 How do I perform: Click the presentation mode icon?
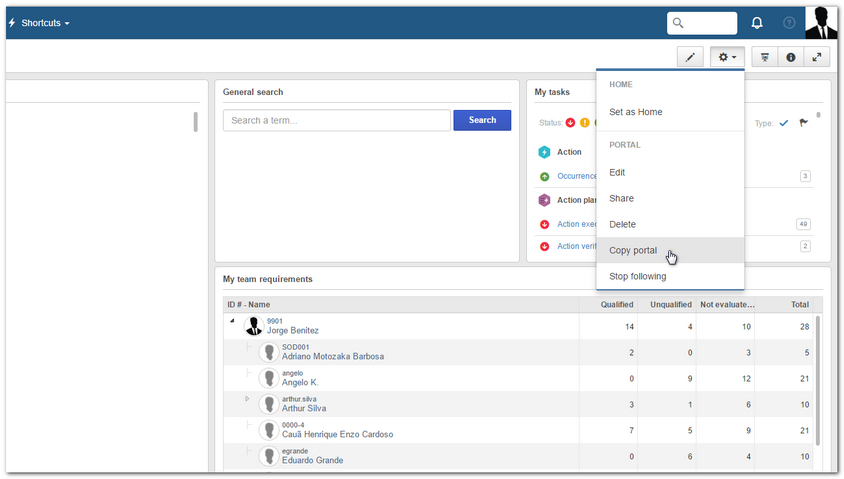[764, 57]
